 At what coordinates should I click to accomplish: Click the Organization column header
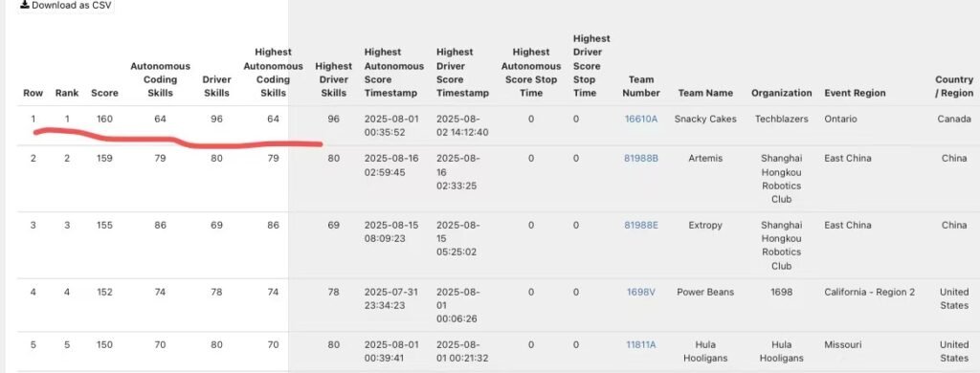pyautogui.click(x=781, y=93)
